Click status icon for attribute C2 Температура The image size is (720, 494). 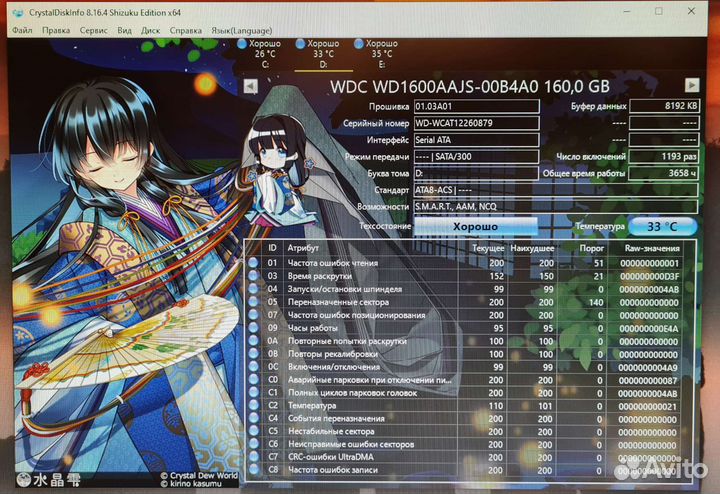tap(253, 405)
